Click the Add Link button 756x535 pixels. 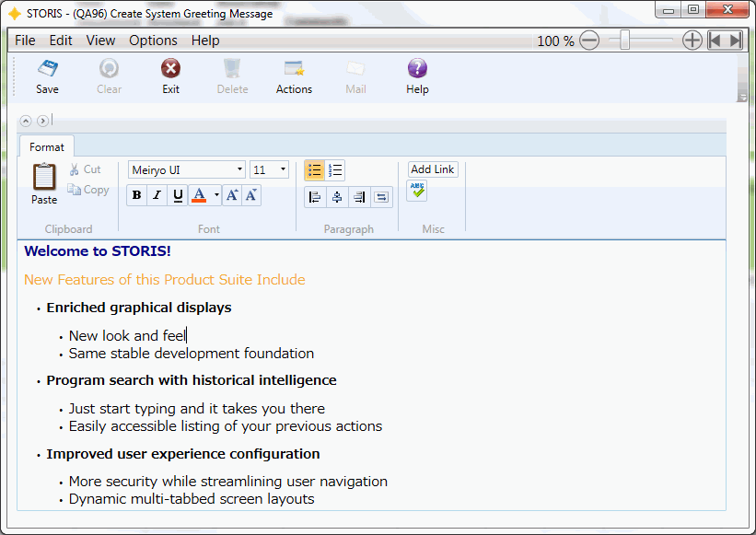433,169
